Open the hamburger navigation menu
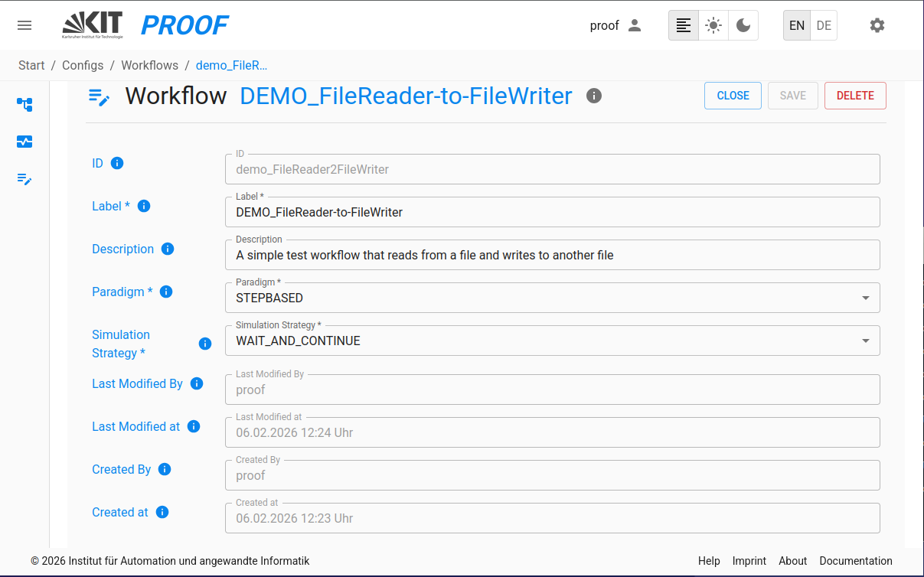The image size is (924, 577). click(24, 25)
